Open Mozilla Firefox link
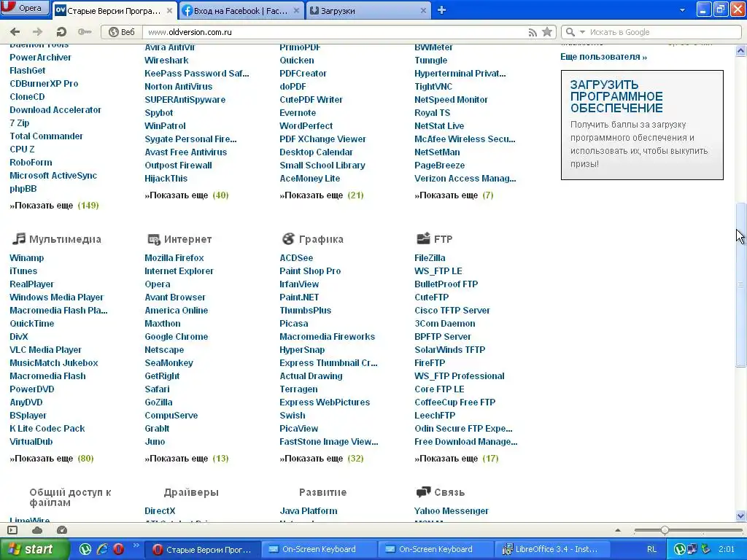This screenshot has width=747, height=560. (x=174, y=257)
